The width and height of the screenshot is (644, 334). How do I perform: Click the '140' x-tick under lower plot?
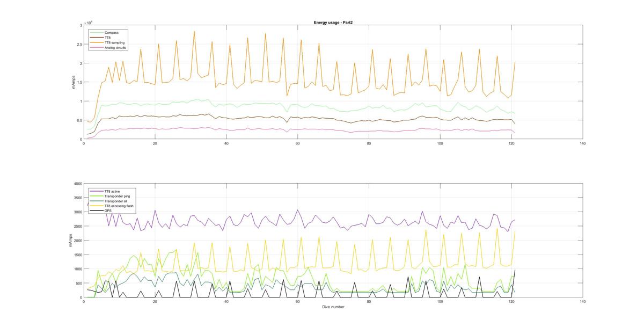583,302
